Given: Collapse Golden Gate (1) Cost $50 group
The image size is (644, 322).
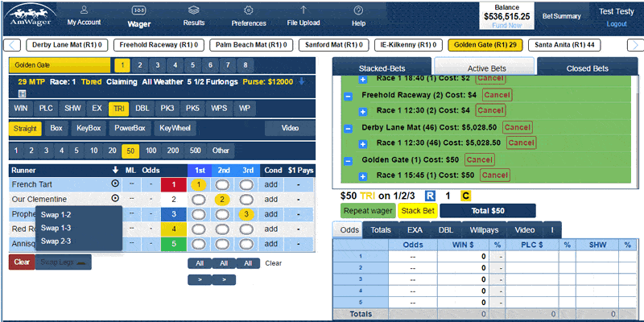Looking at the screenshot, I should 348,161.
